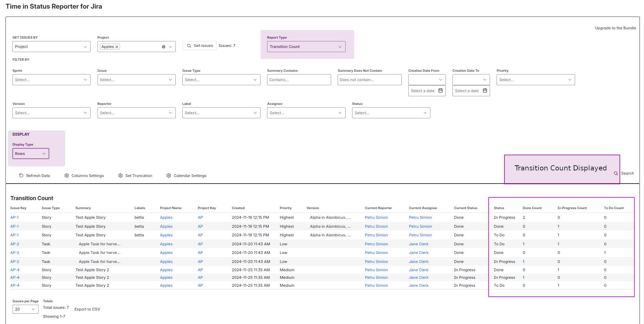The image size is (644, 324).
Task: Open Creation Date From operator dropdown
Action: (x=427, y=80)
